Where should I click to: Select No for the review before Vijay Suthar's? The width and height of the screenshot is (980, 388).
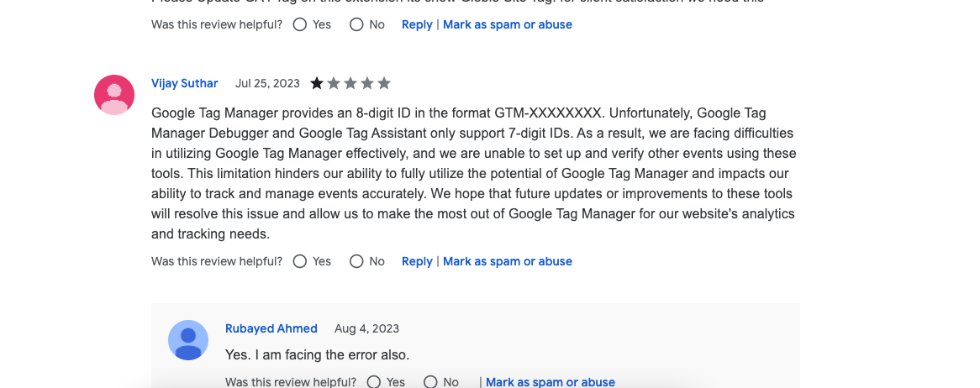coord(356,24)
